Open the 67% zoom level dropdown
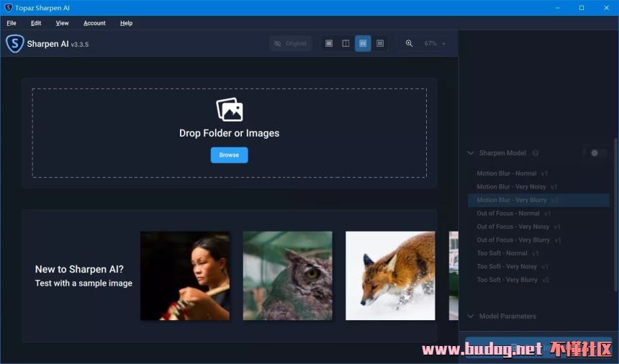619x364 pixels. (x=435, y=43)
